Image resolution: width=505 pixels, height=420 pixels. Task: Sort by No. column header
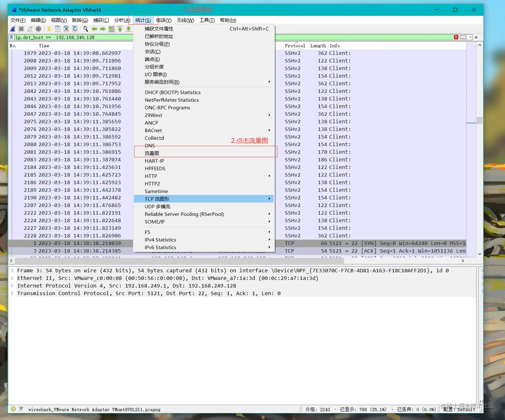coord(13,46)
